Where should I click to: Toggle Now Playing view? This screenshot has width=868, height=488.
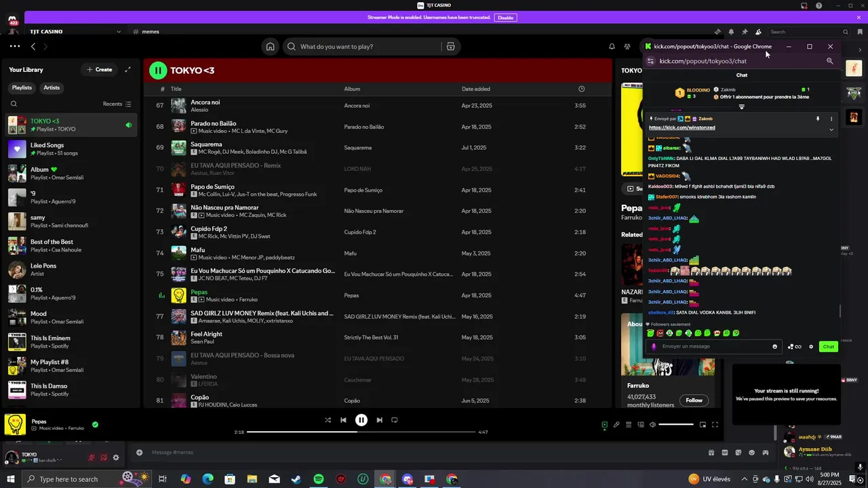[604, 425]
